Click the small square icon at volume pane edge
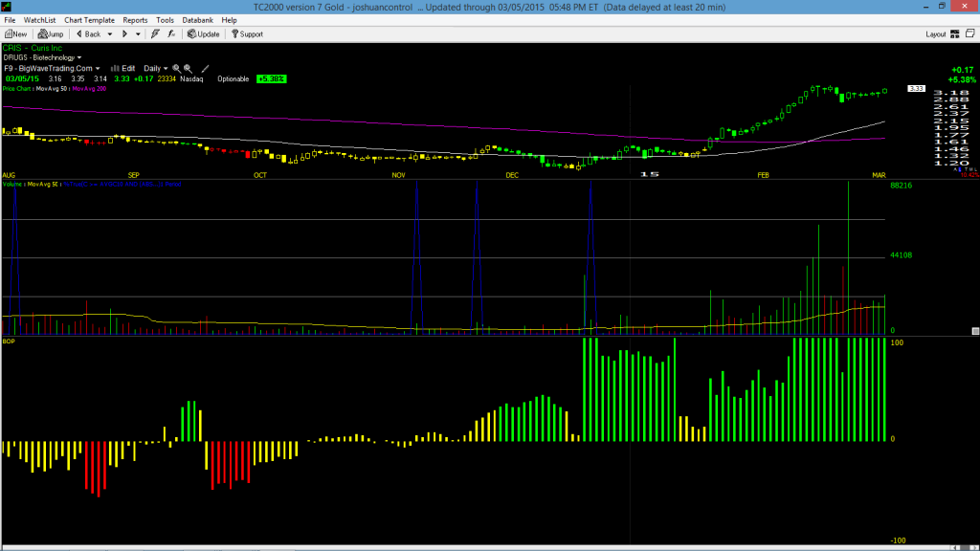This screenshot has width=980, height=551. pos(975,331)
